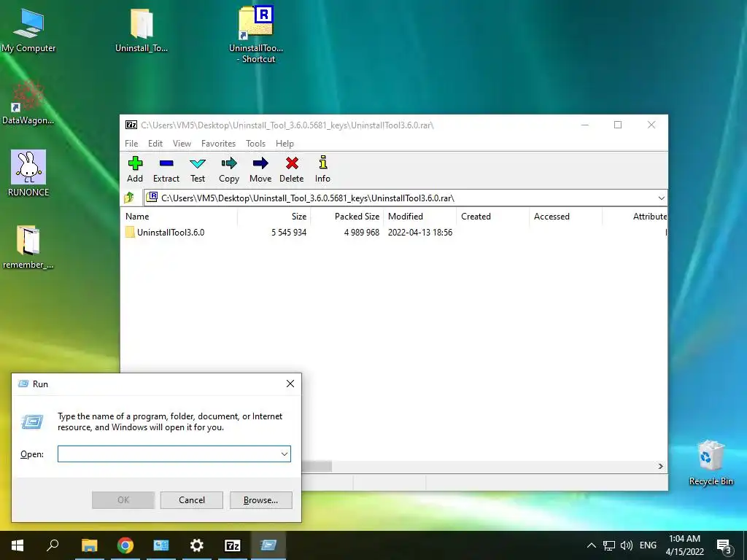
Task: Open Settings gear on taskbar
Action: click(x=196, y=545)
